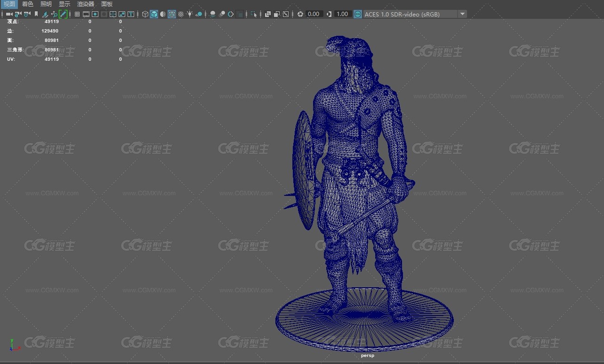Toggle the Film Gate display
This screenshot has width=604, height=364.
tap(86, 14)
